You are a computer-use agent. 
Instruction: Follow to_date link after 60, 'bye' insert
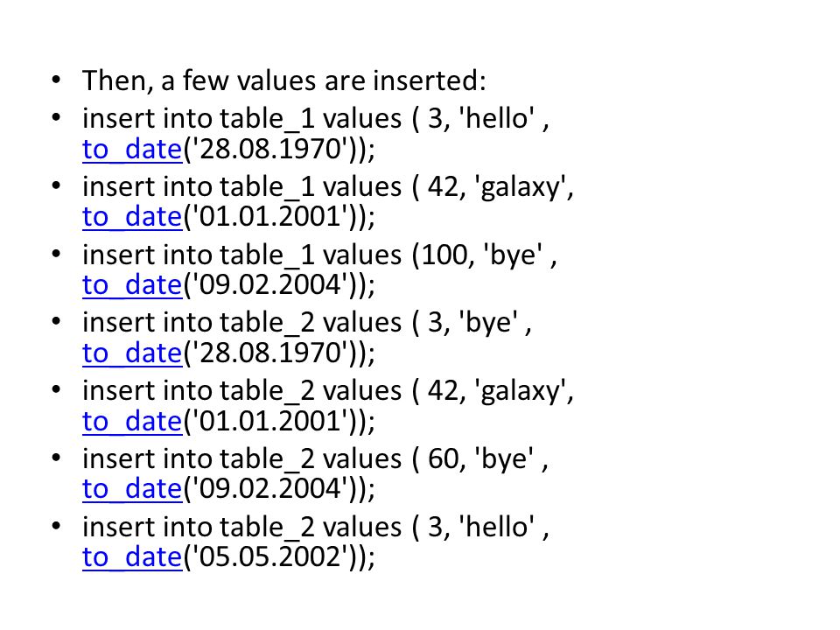(x=132, y=489)
